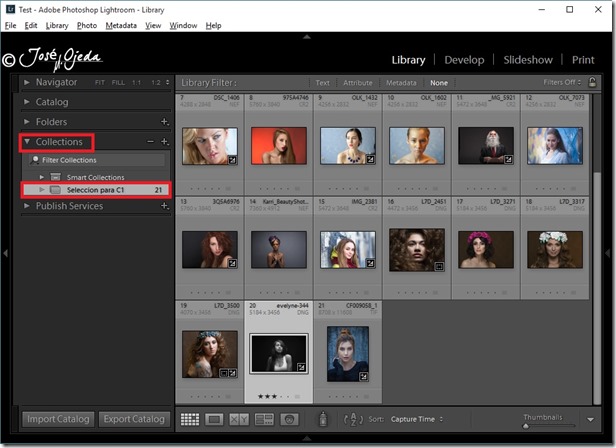Expand the Publish Services panel
Screen dimensions: 616x448
pos(27,206)
